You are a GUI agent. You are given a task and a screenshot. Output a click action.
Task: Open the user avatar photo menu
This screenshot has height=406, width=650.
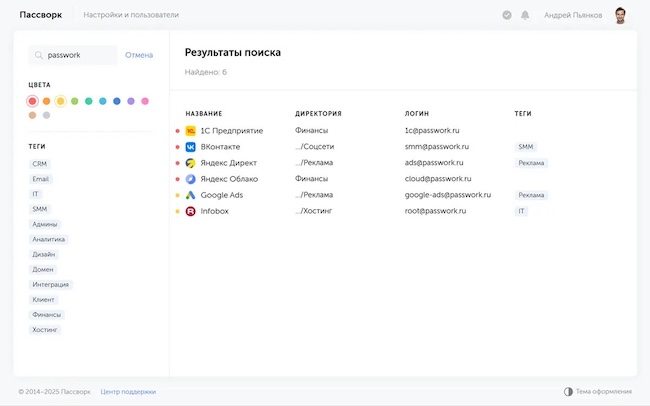620,15
